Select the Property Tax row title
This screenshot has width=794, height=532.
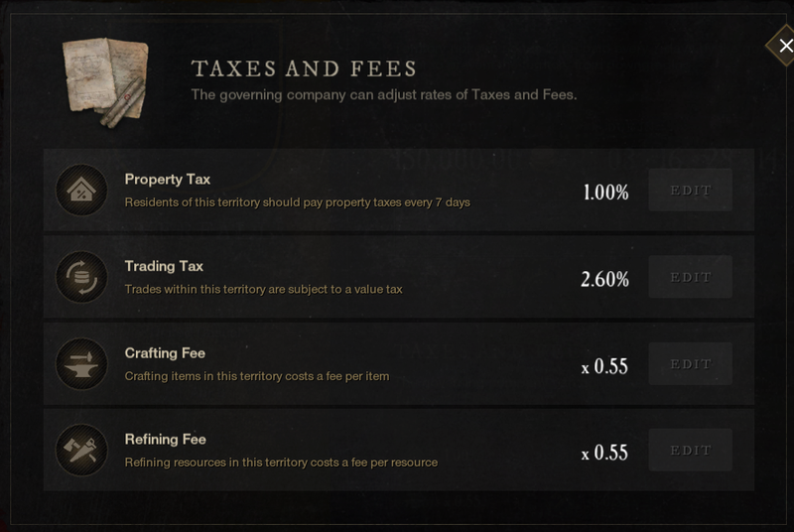pyautogui.click(x=167, y=180)
